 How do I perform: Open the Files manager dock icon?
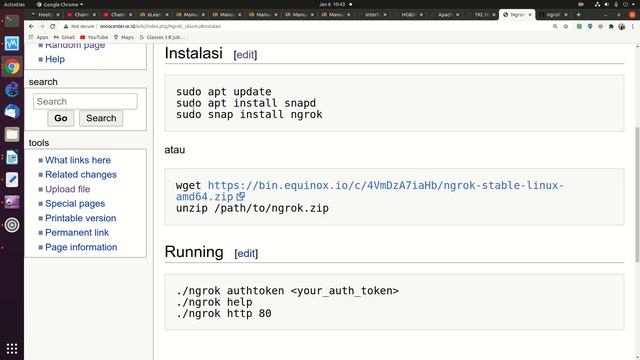pyautogui.click(x=12, y=134)
